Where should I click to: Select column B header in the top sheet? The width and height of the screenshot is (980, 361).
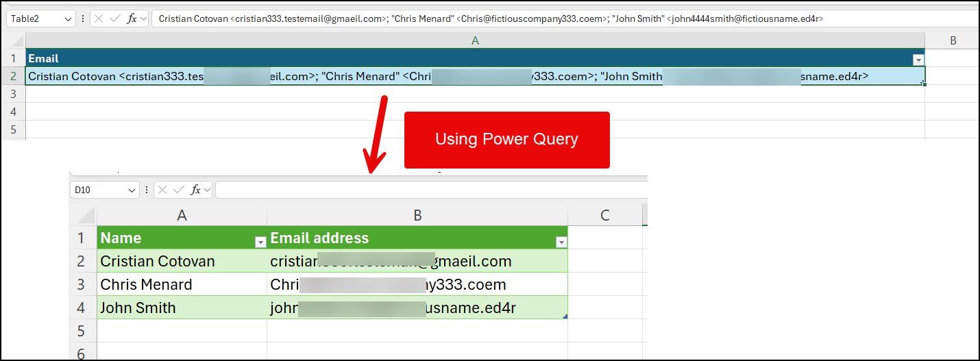point(953,41)
